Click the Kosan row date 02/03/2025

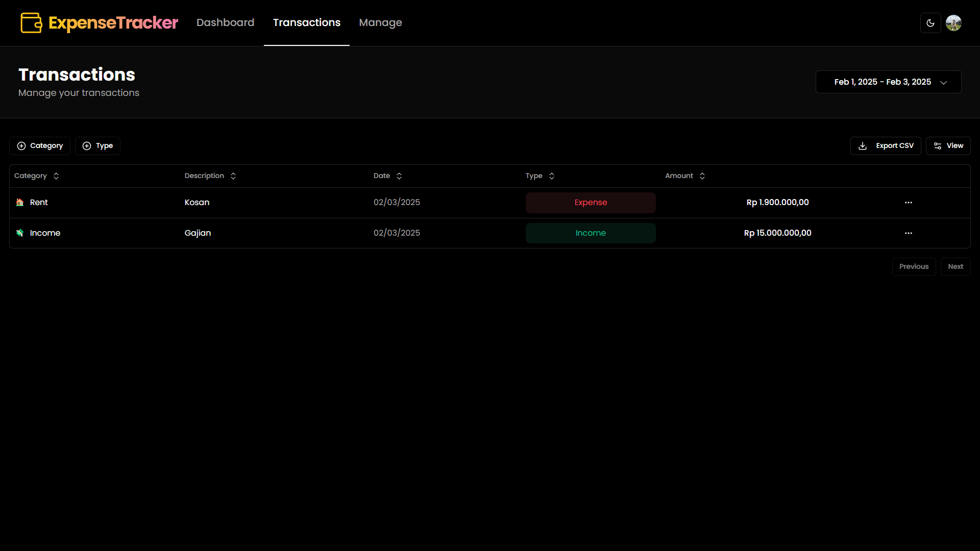(397, 203)
